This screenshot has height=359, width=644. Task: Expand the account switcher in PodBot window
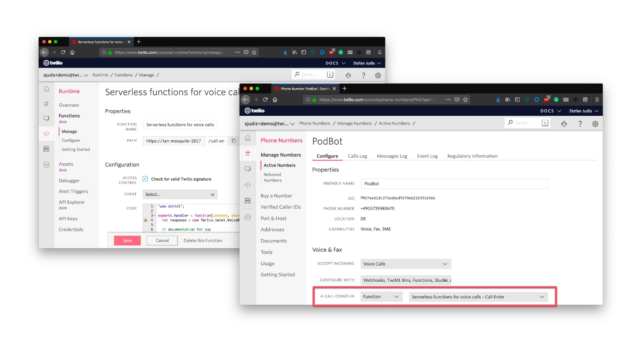[270, 123]
